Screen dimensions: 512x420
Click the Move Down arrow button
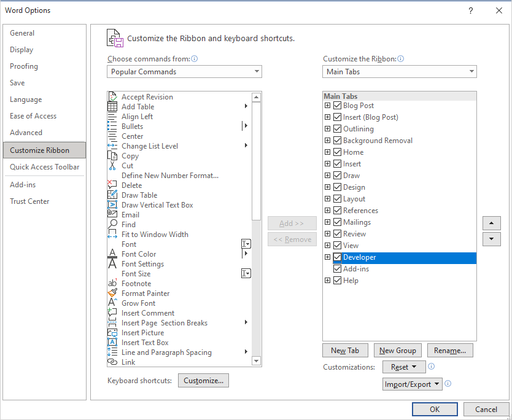tap(492, 239)
